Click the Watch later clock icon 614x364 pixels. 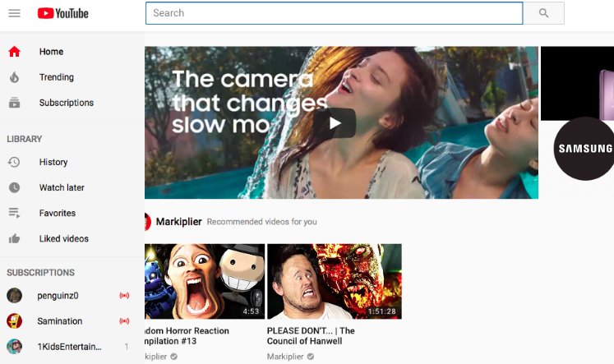[x=15, y=187]
